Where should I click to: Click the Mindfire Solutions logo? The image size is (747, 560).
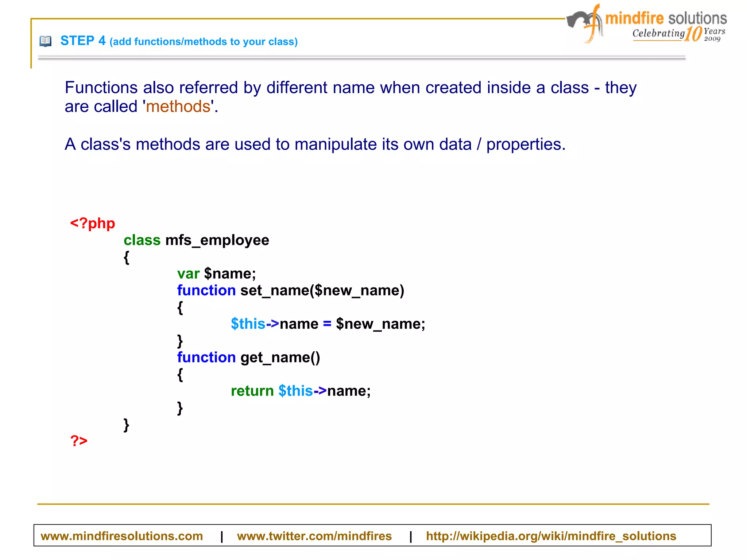coord(646,23)
